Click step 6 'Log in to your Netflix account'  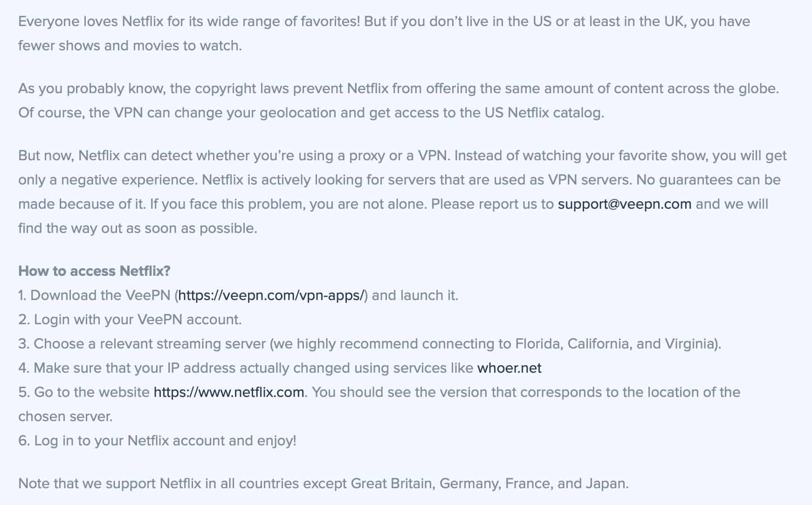pos(157,441)
